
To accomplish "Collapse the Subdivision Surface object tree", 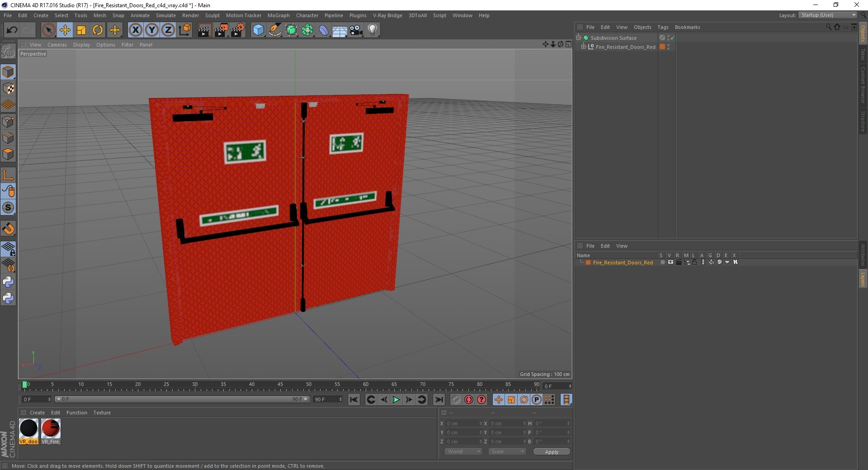I will coord(578,38).
